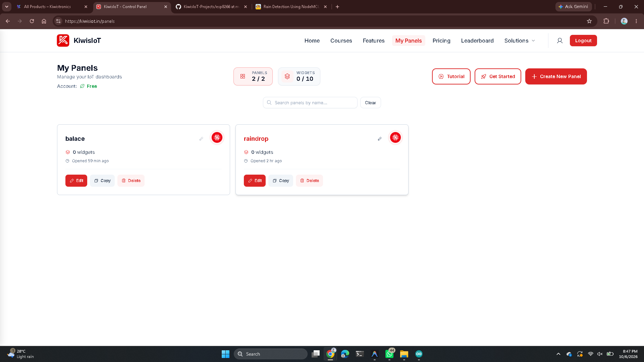Click the Widgets count layers icon

287,76
